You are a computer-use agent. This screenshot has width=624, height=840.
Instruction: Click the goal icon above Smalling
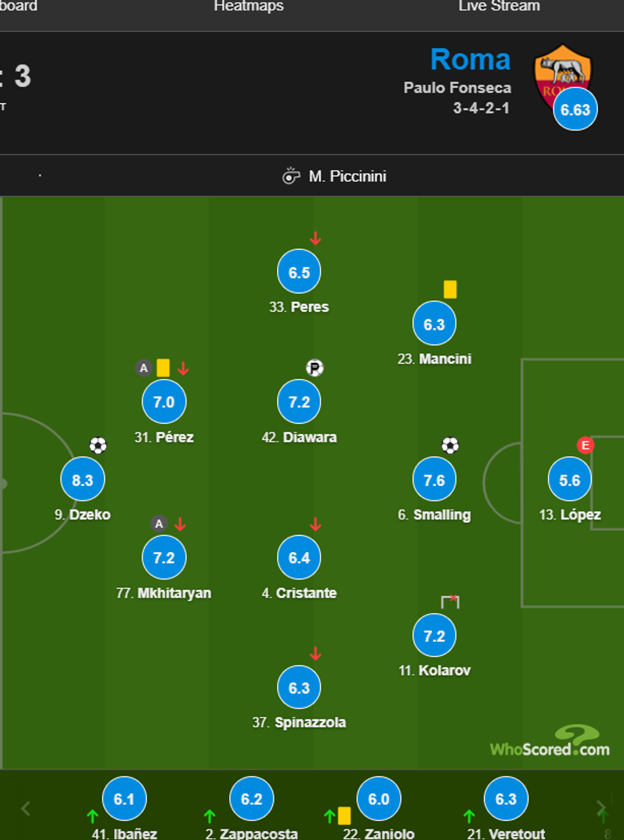(x=450, y=445)
